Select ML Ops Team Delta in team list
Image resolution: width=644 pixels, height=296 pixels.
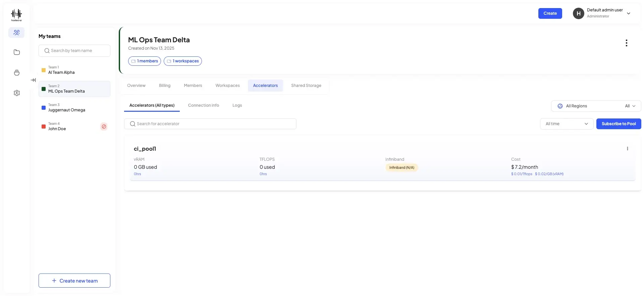coord(74,89)
